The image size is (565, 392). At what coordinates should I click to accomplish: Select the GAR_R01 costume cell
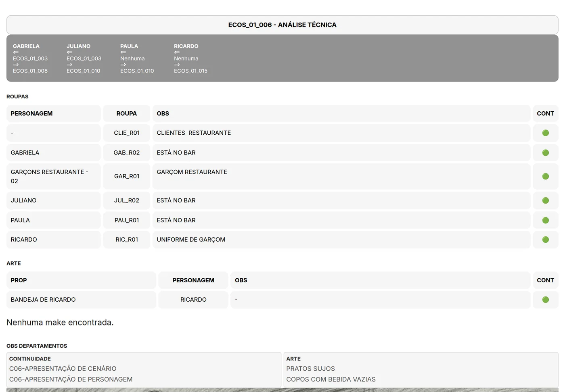tap(127, 176)
